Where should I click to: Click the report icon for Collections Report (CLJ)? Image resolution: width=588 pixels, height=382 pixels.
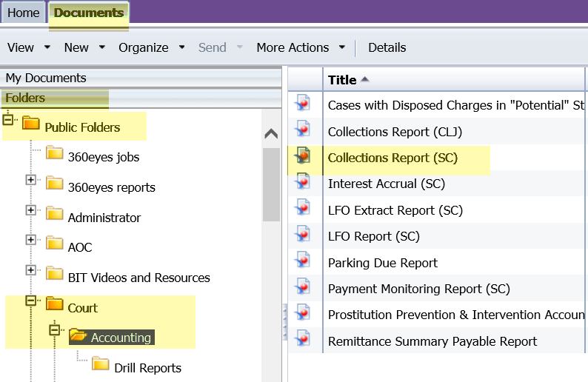tap(303, 129)
